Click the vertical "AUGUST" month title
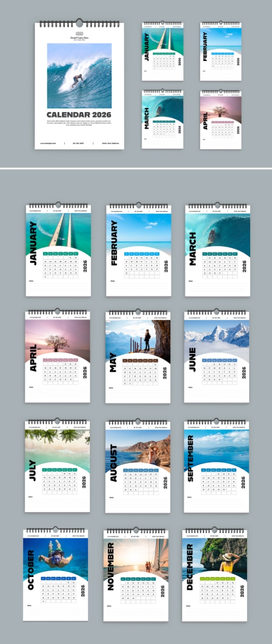The width and height of the screenshot is (272, 644). tap(113, 463)
